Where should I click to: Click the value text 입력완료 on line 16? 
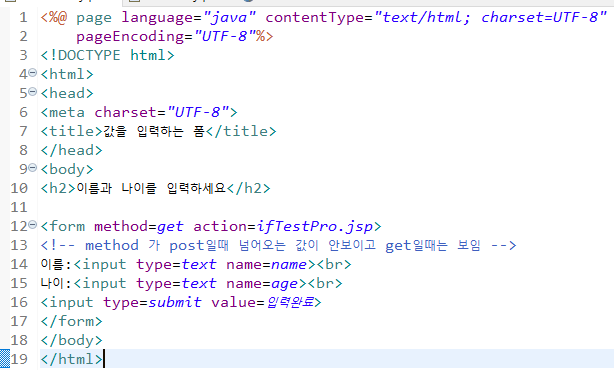290,302
